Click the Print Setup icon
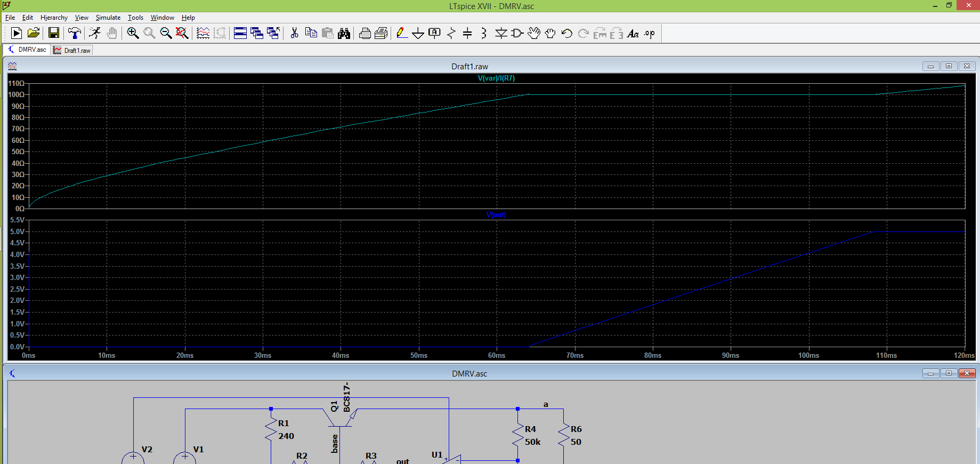The image size is (980, 464). [x=365, y=33]
